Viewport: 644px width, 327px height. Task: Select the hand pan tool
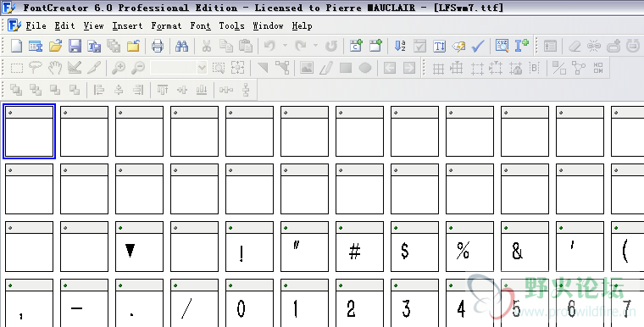point(55,68)
